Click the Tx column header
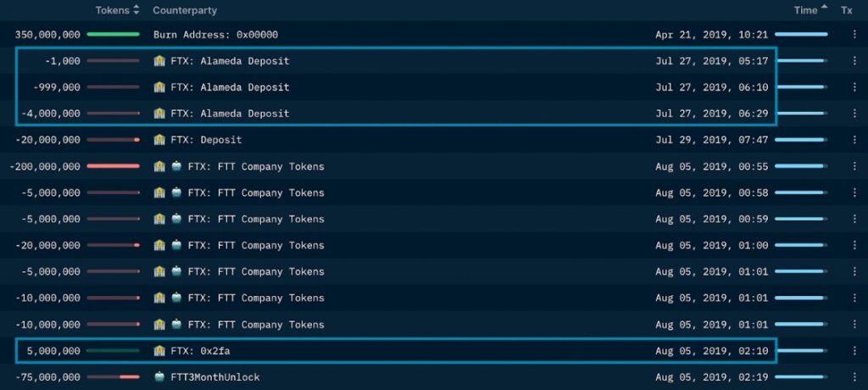The image size is (868, 390). point(846,10)
